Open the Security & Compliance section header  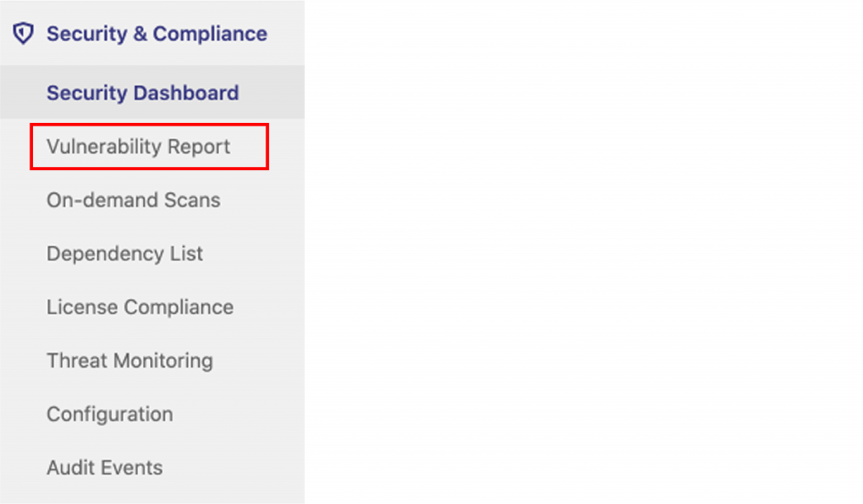point(156,34)
